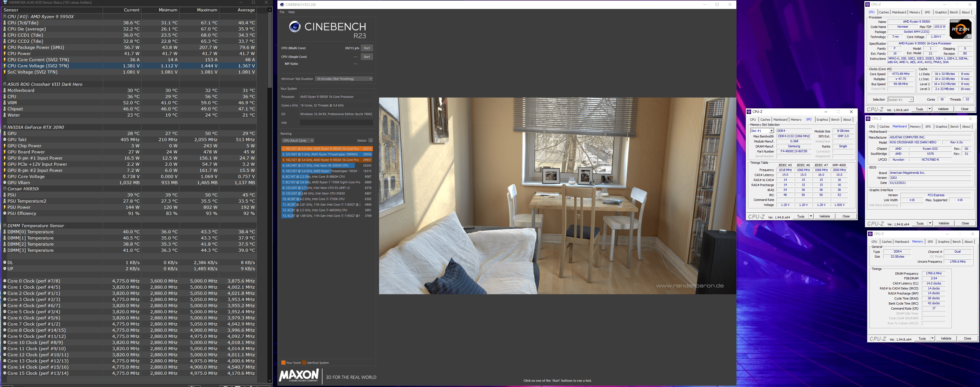Click the rendered room image in Cinebench
Image resolution: width=980 pixels, height=387 pixels.
click(x=557, y=196)
